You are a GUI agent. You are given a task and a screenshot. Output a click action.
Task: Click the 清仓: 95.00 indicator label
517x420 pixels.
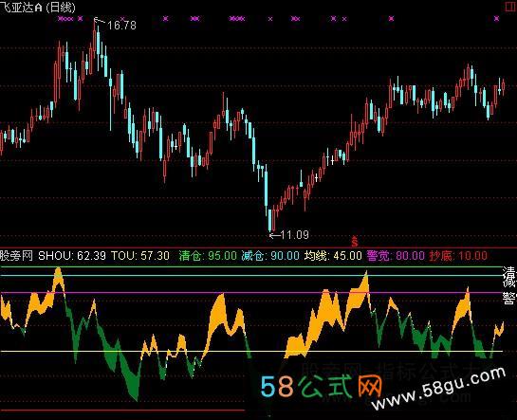coord(208,256)
